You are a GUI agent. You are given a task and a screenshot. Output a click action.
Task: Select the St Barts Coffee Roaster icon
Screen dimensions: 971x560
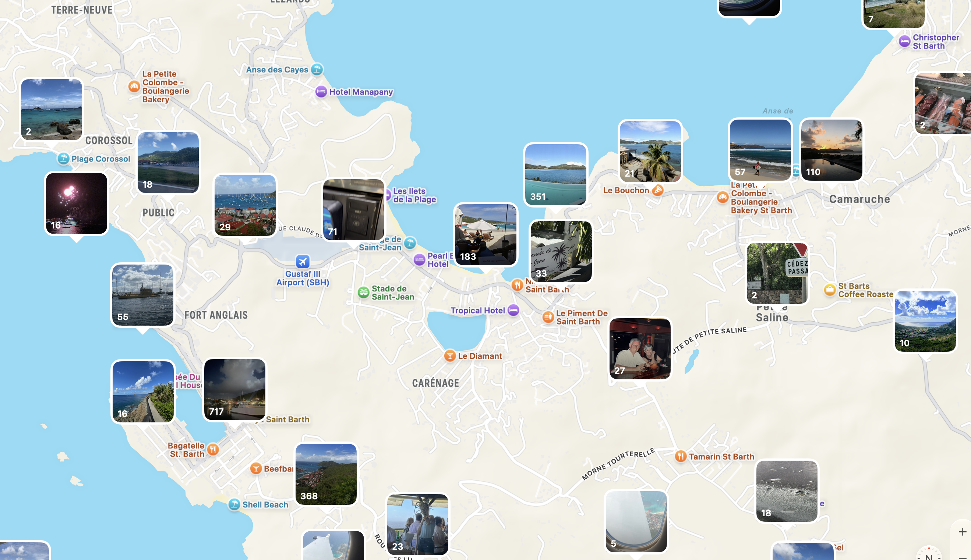(x=830, y=290)
